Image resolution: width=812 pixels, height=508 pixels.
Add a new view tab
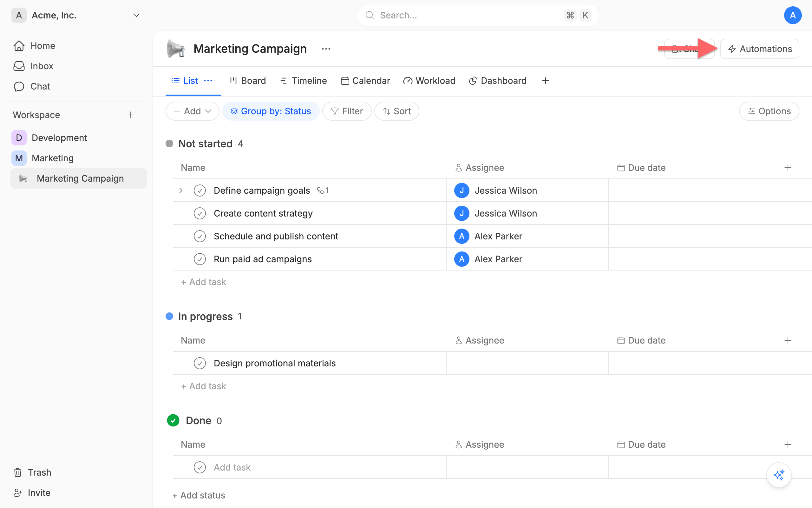[x=545, y=81]
